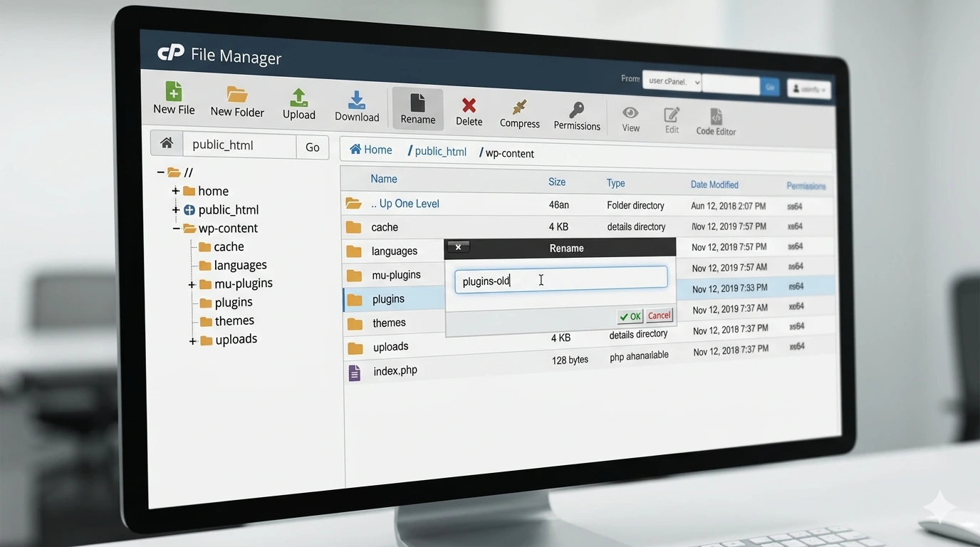This screenshot has width=980, height=547.
Task: Choose the Compress tool
Action: click(520, 108)
